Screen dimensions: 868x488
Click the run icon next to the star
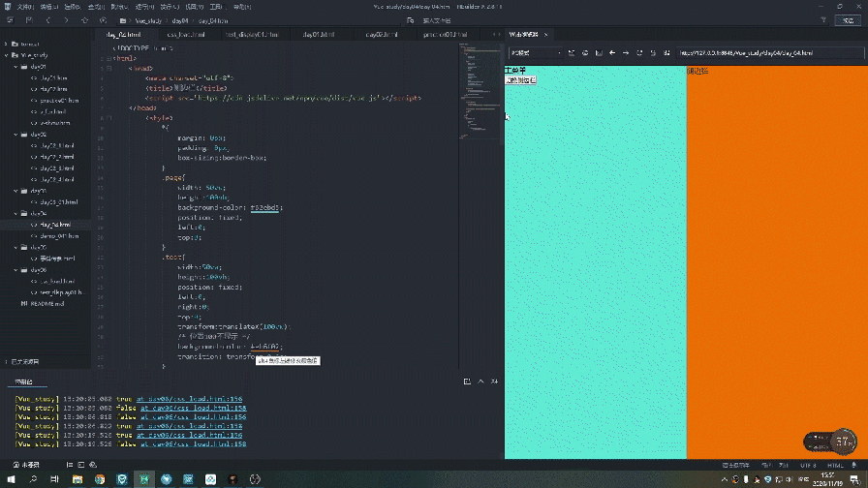point(103,20)
